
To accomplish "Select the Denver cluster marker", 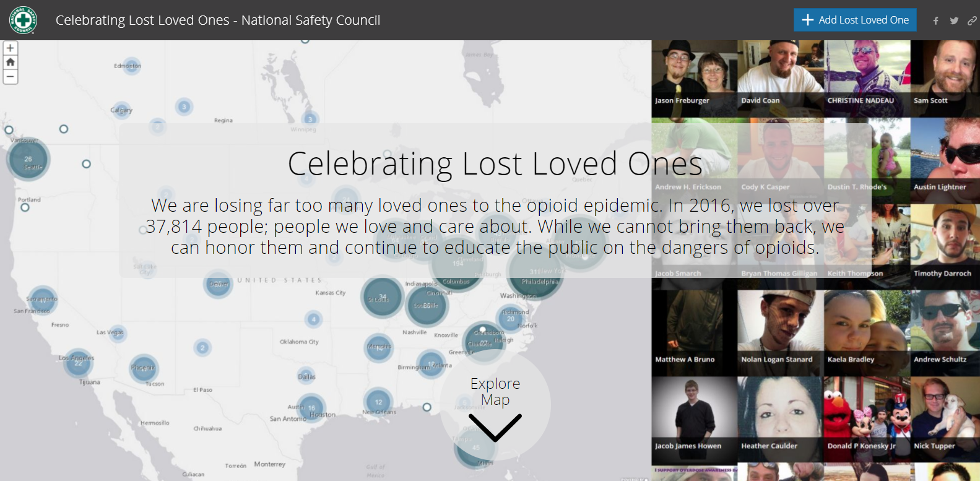I will [218, 284].
